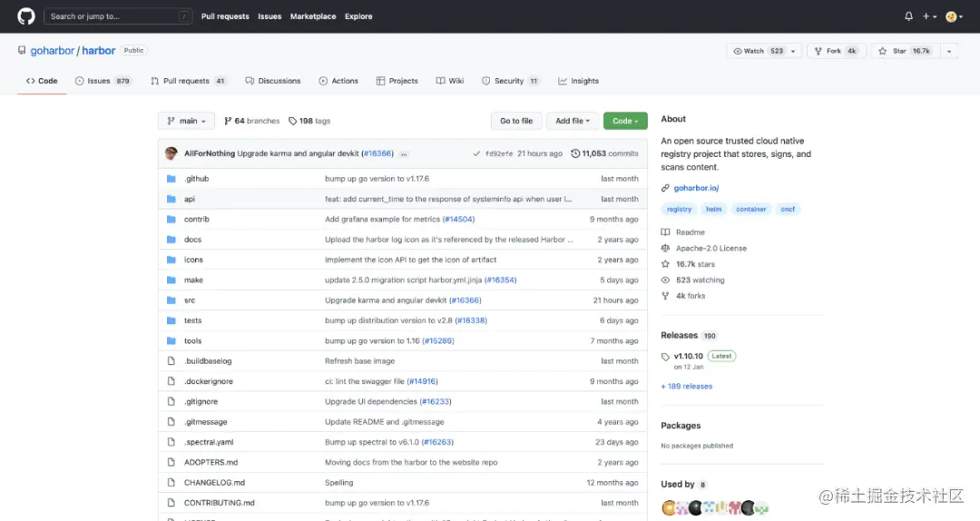The image size is (980, 521).
Task: Switch to the Wiki tab
Action: pos(450,81)
